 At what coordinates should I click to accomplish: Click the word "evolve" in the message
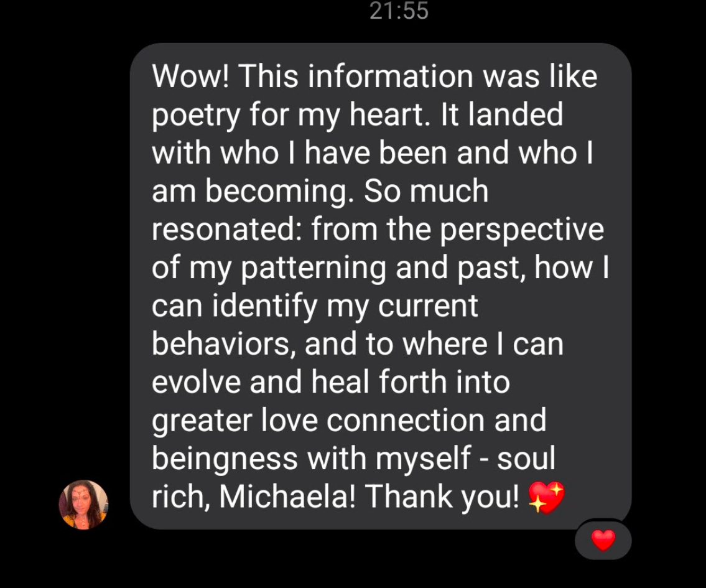tap(197, 382)
